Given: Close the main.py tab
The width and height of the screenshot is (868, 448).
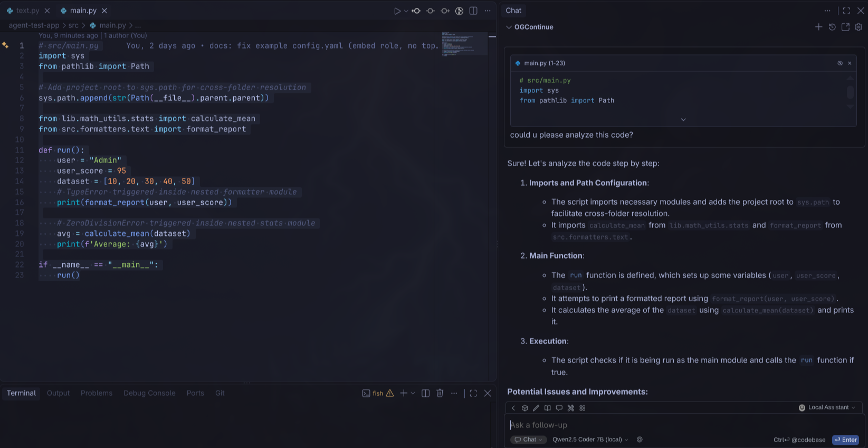Looking at the screenshot, I should click(104, 11).
